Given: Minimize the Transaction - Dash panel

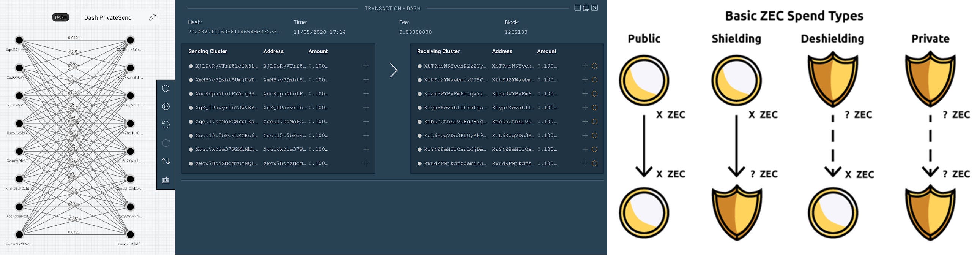Looking at the screenshot, I should tap(578, 8).
